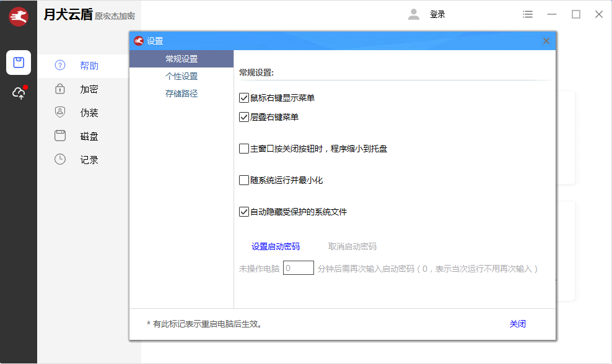Switch to 个性设置 tab

click(181, 76)
